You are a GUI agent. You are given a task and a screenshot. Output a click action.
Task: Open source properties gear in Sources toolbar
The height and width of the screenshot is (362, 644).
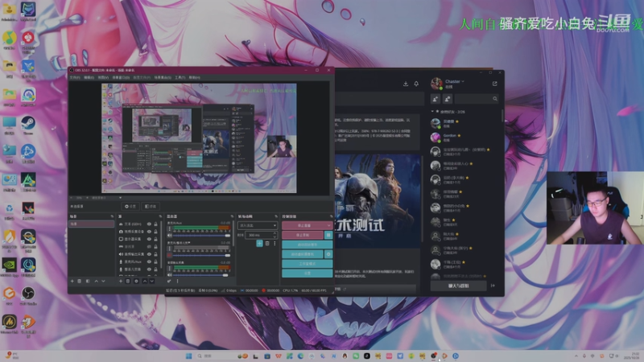click(x=136, y=281)
